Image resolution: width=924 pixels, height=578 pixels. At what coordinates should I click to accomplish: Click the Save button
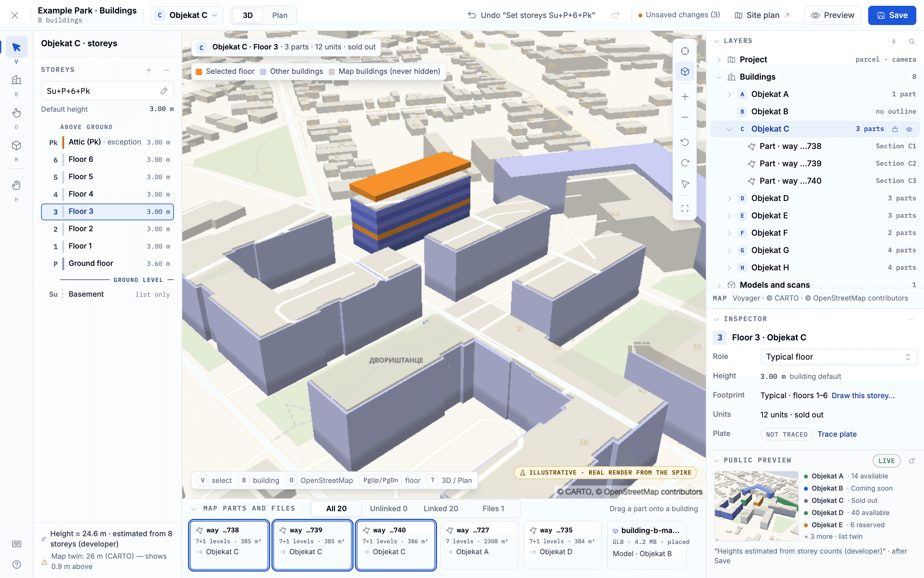pos(892,15)
